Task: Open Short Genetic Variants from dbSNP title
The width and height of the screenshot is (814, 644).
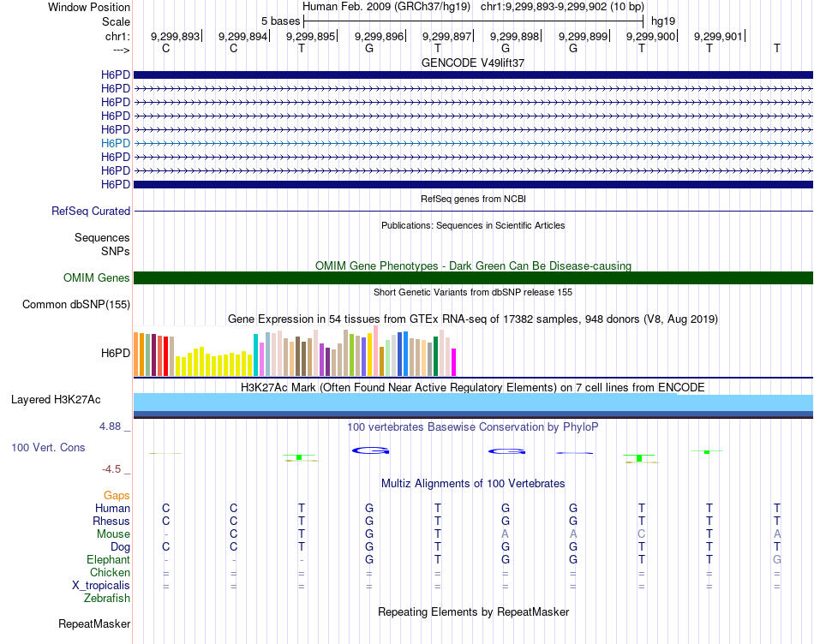Action: 473,292
